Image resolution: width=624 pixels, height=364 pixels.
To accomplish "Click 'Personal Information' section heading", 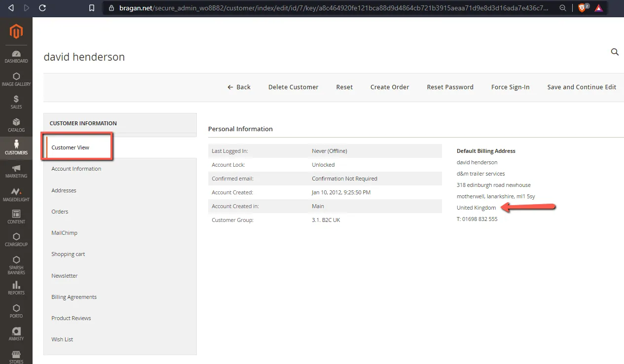I will pyautogui.click(x=240, y=129).
